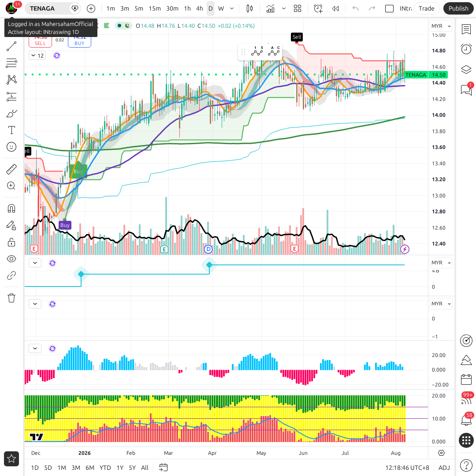476x476 pixels.
Task: Activate the zoom in tool
Action: click(x=11, y=186)
